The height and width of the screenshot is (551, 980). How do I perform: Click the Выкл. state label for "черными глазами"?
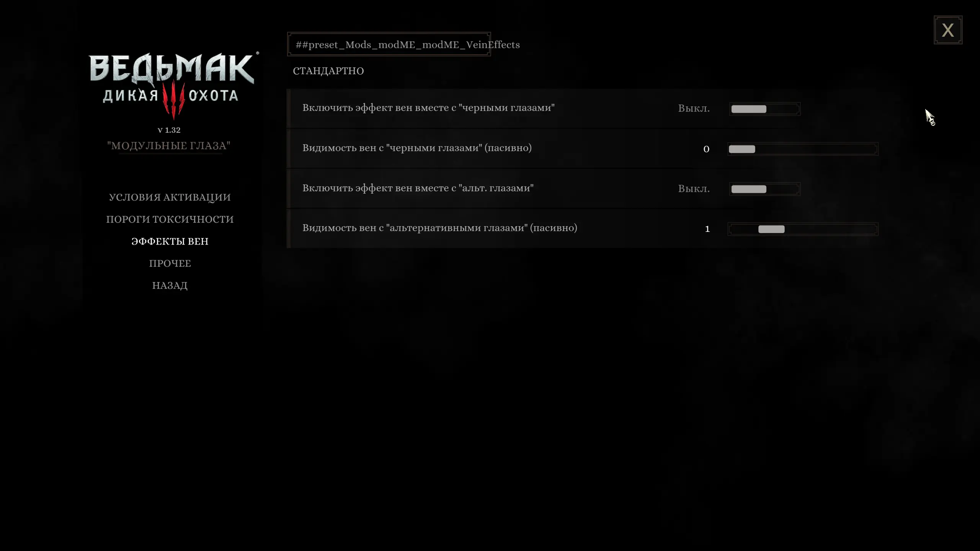(694, 109)
